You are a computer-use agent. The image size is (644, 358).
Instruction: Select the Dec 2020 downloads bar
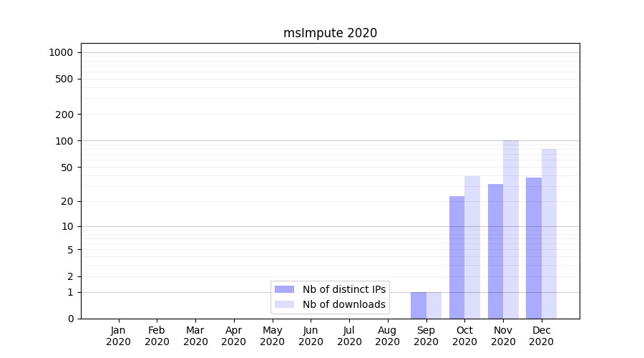(x=549, y=234)
